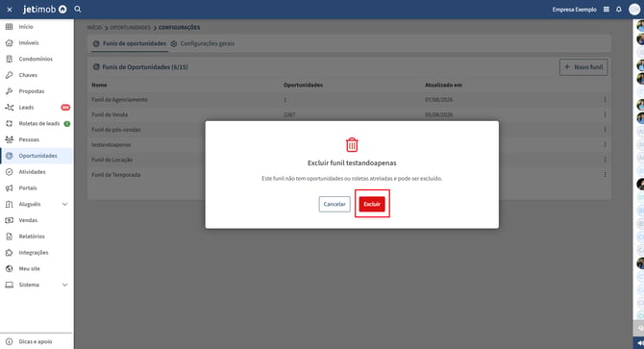The width and height of the screenshot is (644, 349).
Task: Switch to the Configurações gerais tab
Action: (203, 43)
